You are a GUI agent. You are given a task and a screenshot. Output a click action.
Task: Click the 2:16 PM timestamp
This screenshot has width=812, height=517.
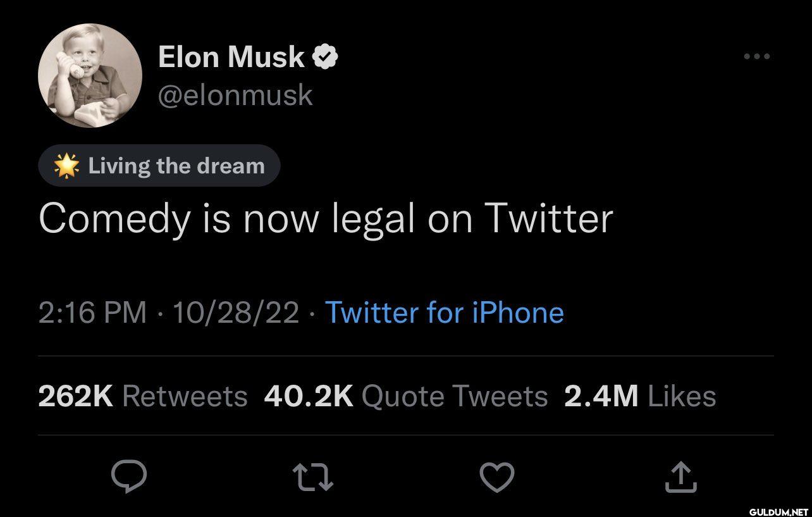click(92, 313)
